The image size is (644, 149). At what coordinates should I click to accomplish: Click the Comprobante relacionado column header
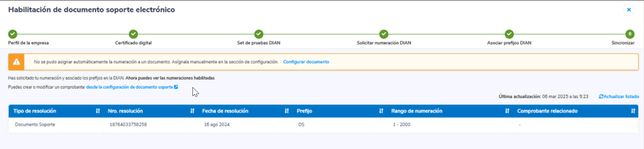coord(575,111)
